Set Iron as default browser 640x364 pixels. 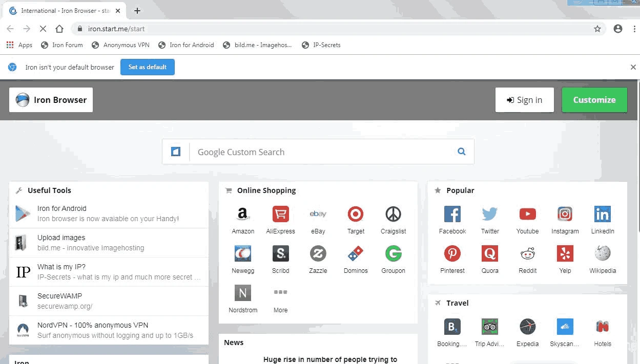(x=148, y=67)
